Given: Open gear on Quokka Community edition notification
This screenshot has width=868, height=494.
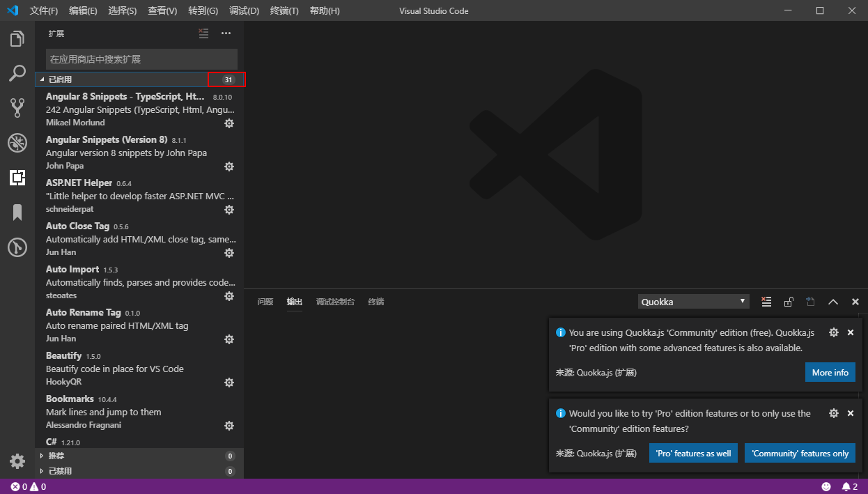Looking at the screenshot, I should pos(834,332).
